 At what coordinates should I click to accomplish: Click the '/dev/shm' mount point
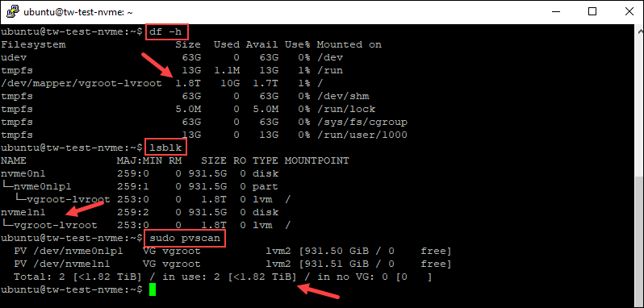pyautogui.click(x=343, y=96)
